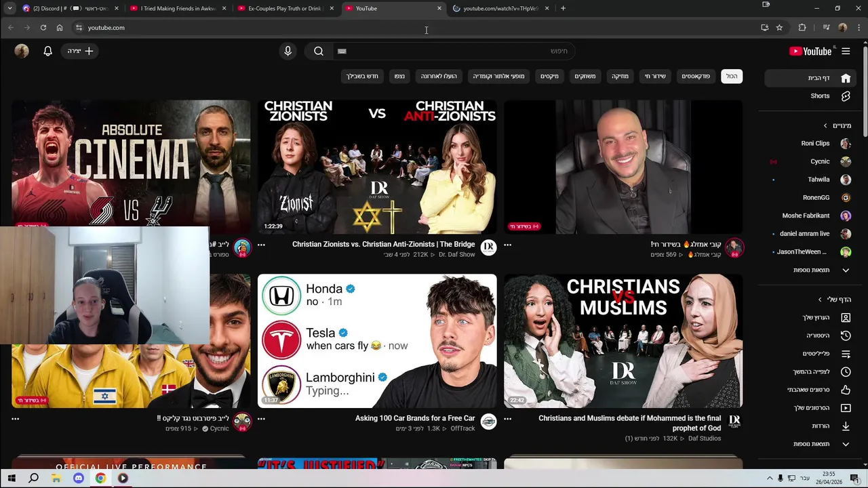Select the New to you (חדש בשבילך) chip

(x=362, y=76)
